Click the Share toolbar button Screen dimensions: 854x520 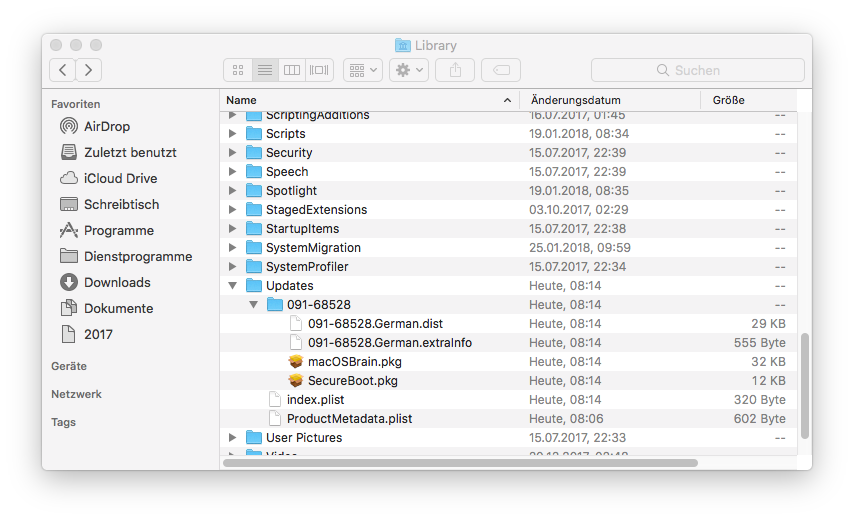click(455, 70)
